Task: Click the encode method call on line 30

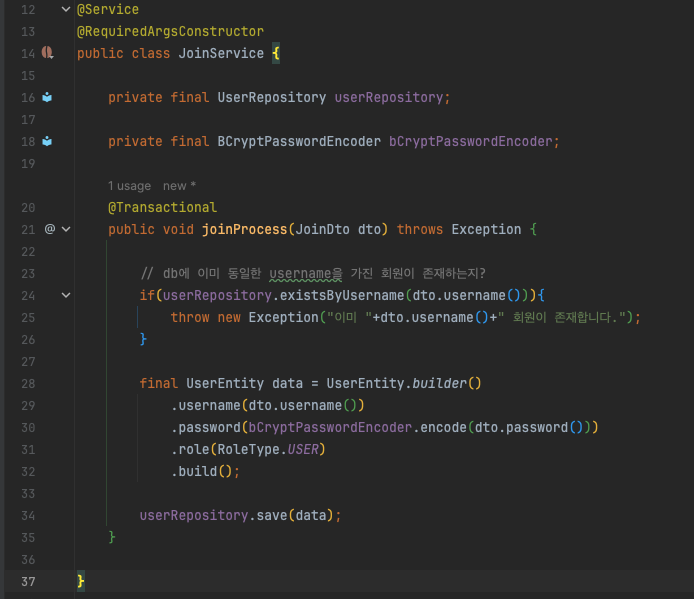Action: tap(443, 427)
